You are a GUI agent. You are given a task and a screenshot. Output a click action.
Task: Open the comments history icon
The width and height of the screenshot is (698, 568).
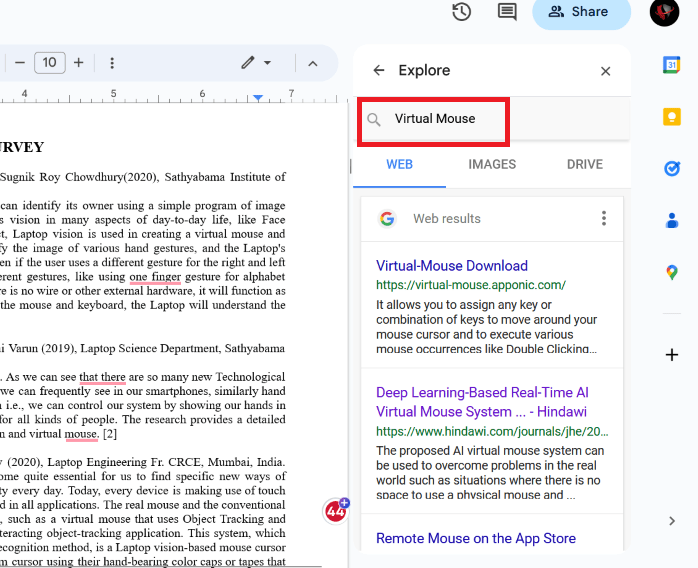coord(507,12)
